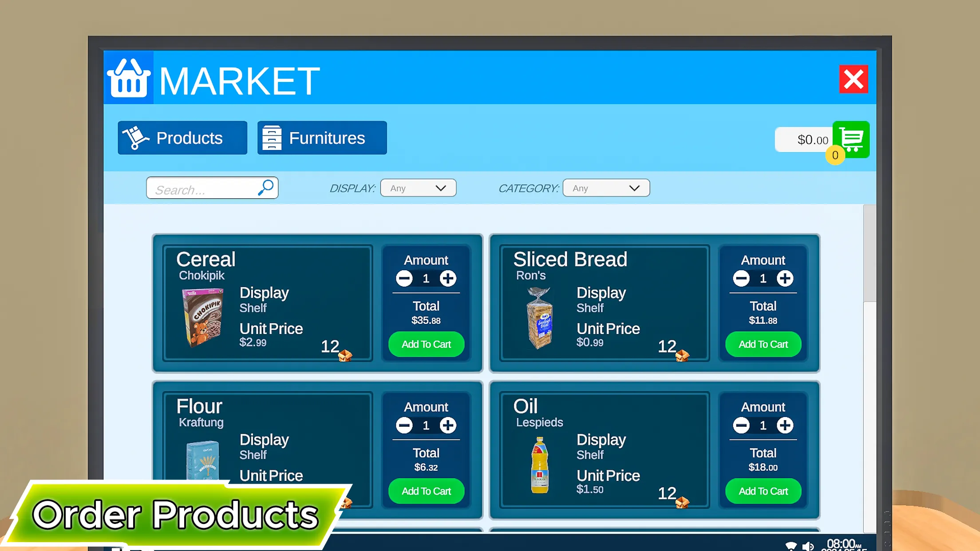The width and height of the screenshot is (980, 551).
Task: Switch to the Products tab
Action: click(182, 138)
